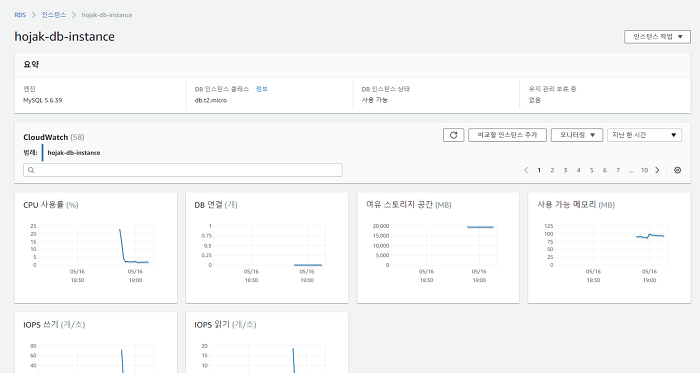Click hojak-db-instance in the breadcrumb
700x373 pixels.
click(x=107, y=15)
